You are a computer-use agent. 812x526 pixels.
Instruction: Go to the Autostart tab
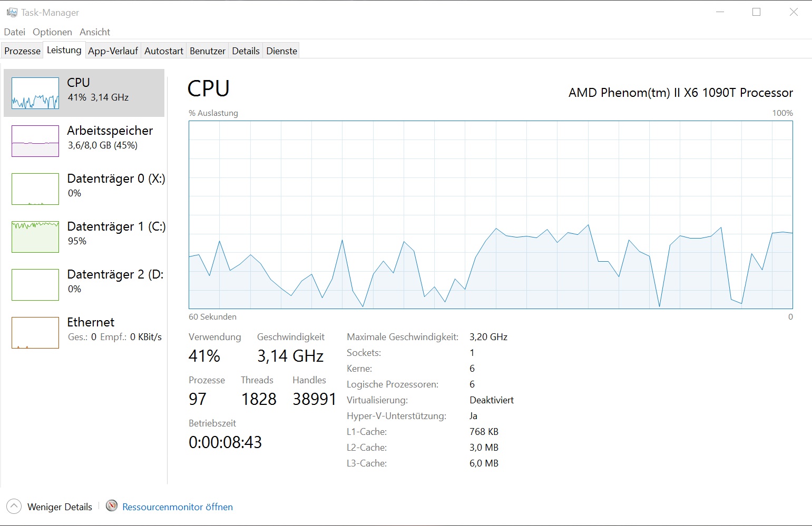pos(164,51)
